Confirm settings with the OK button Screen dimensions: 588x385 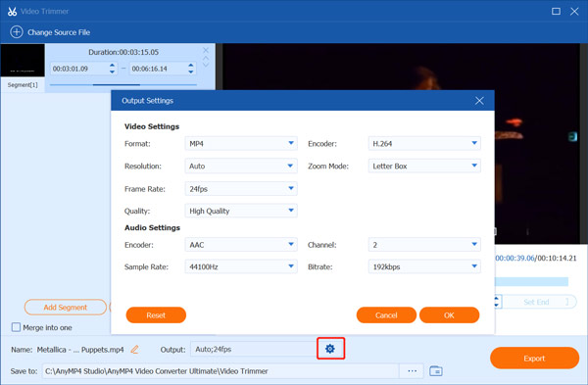click(449, 315)
